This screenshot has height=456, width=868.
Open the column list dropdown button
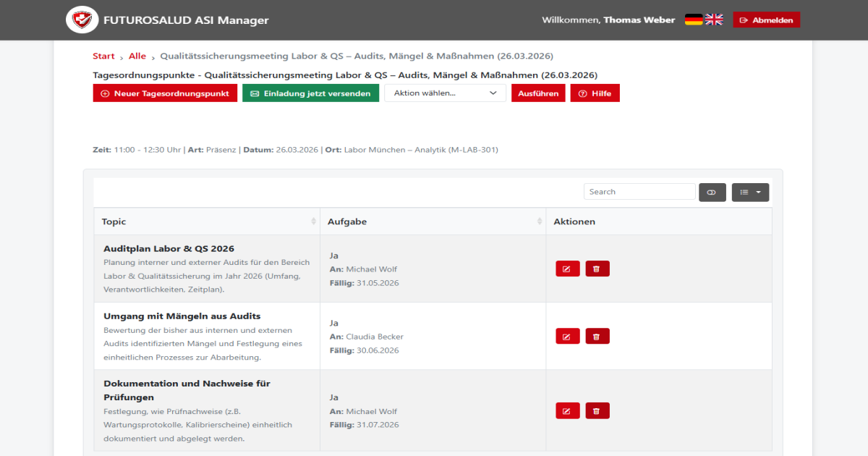tap(750, 192)
